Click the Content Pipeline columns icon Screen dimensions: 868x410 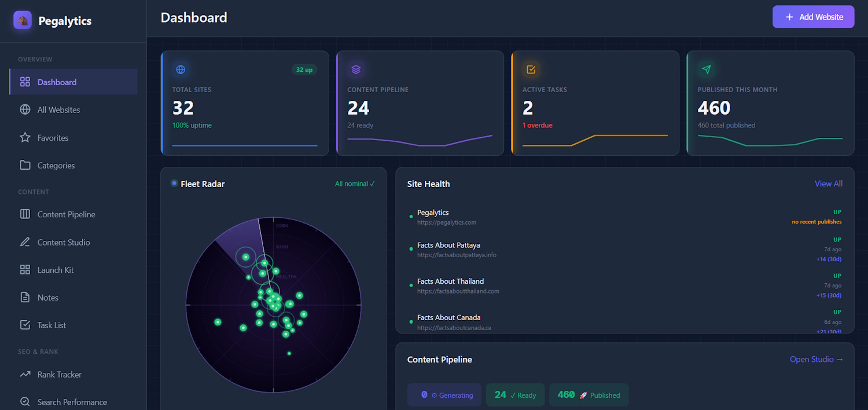[25, 214]
